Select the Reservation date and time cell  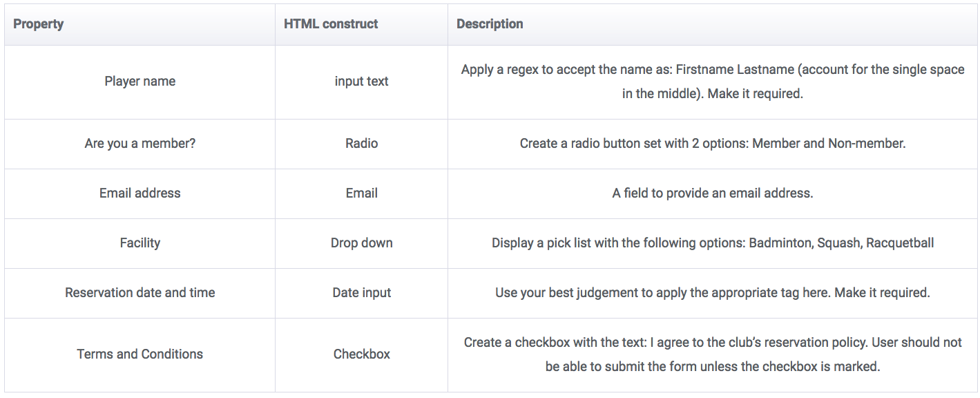140,293
